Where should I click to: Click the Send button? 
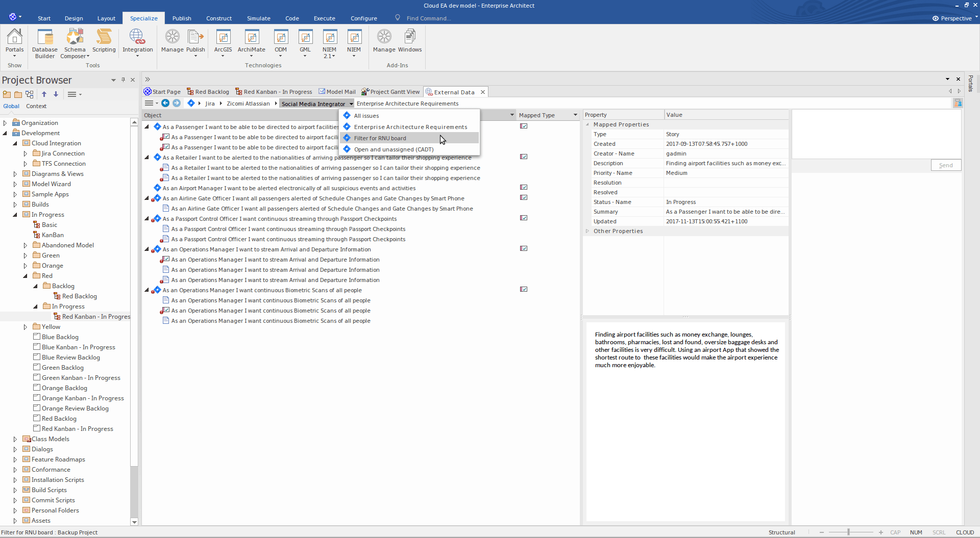946,165
